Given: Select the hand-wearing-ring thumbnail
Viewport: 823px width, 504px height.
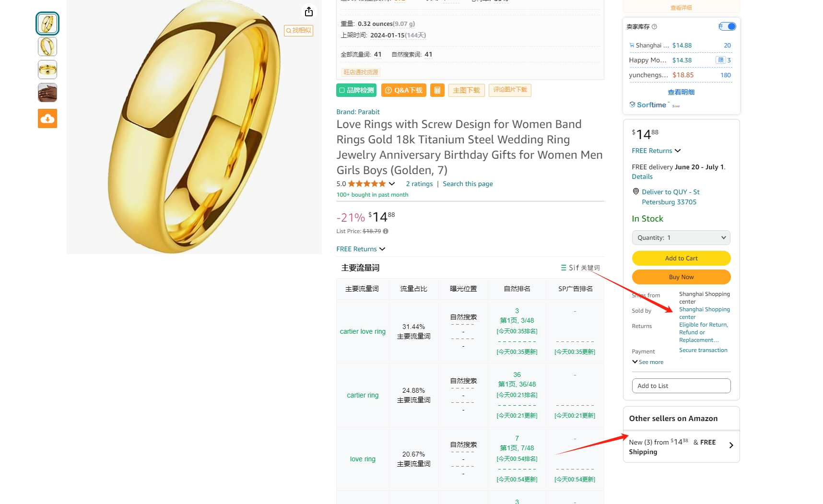Looking at the screenshot, I should point(47,93).
